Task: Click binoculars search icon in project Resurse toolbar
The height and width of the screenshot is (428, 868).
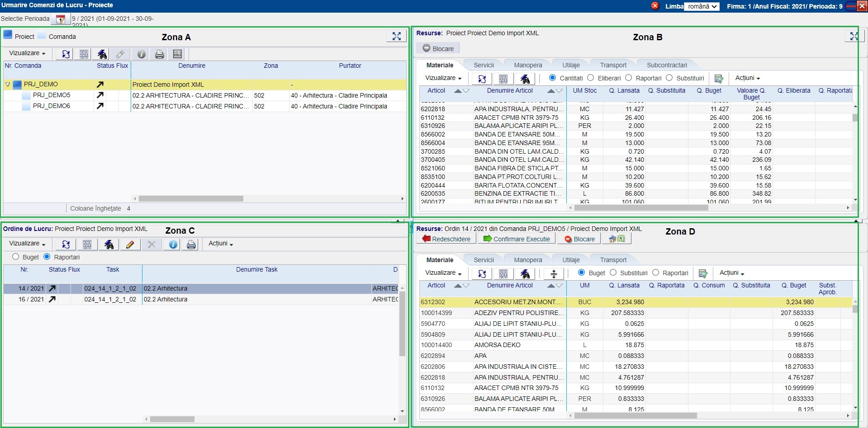Action: [525, 79]
